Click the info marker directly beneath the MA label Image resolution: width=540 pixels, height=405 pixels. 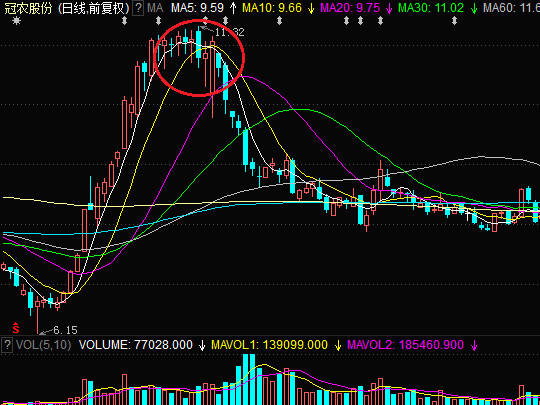[158, 21]
